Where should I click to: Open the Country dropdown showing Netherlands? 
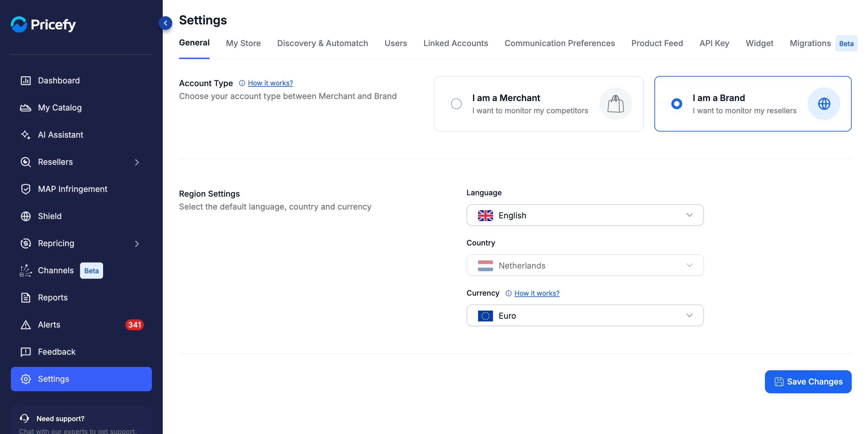point(585,265)
